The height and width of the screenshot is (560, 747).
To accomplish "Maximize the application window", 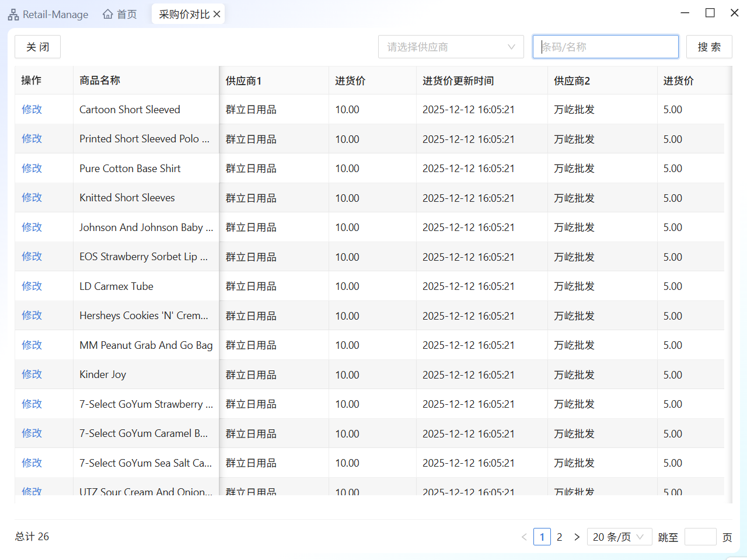I will 710,13.
